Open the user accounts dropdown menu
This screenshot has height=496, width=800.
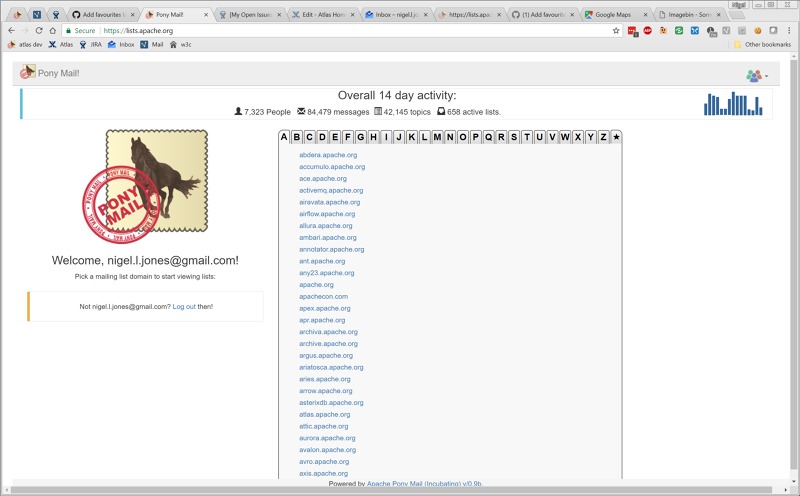756,75
